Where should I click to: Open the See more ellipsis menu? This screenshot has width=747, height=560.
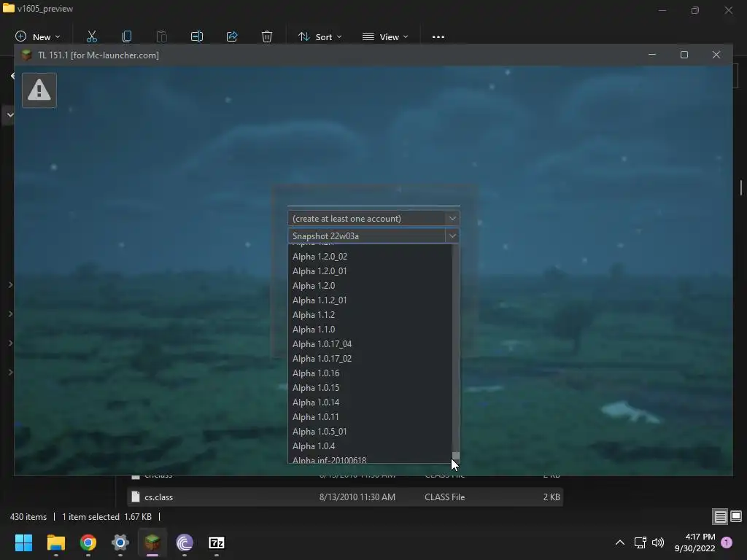pyautogui.click(x=438, y=36)
